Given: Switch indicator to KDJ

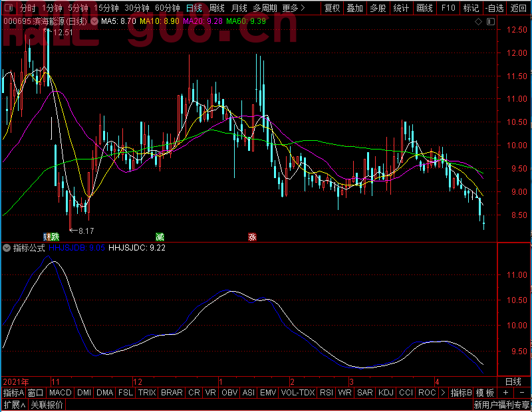Looking at the screenshot, I should tap(386, 393).
